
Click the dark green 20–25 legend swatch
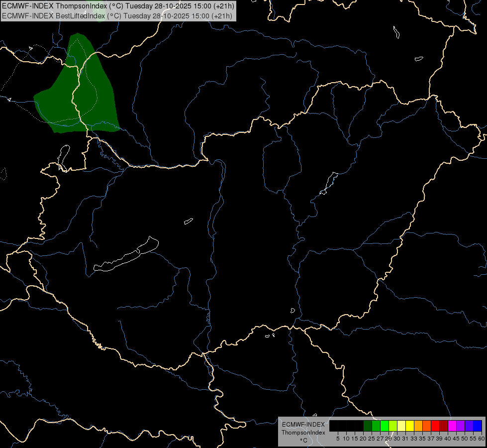(x=368, y=426)
